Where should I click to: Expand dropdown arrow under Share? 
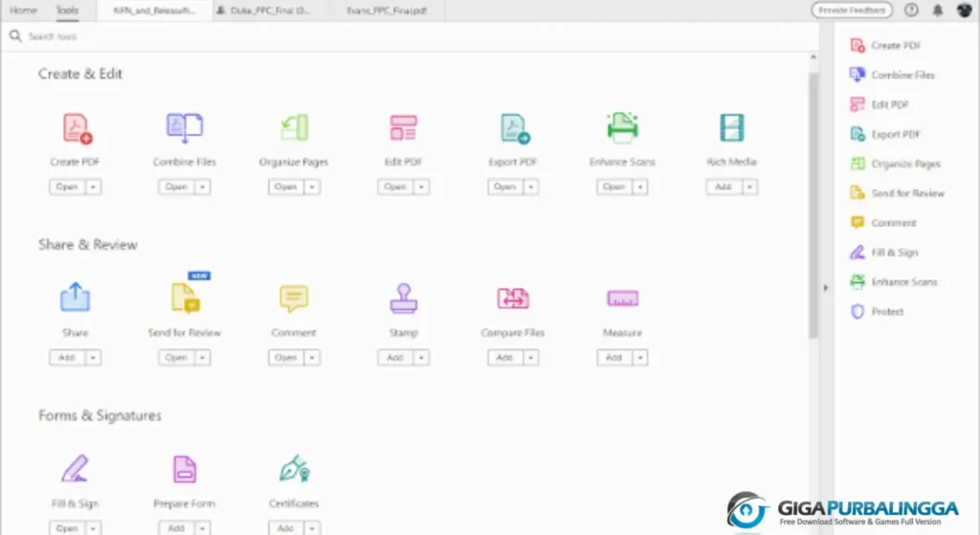[x=93, y=358]
